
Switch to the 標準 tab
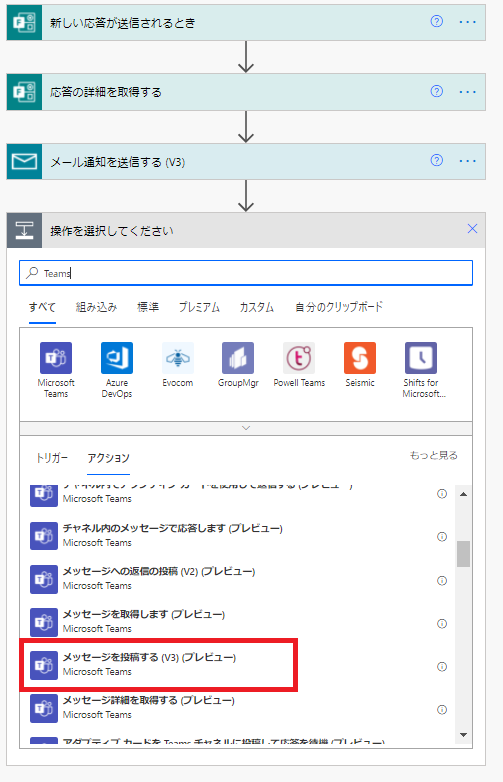pyautogui.click(x=148, y=307)
